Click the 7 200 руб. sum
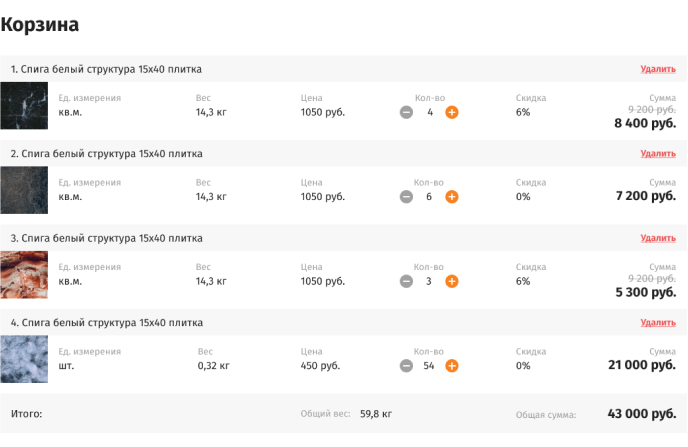 point(645,196)
